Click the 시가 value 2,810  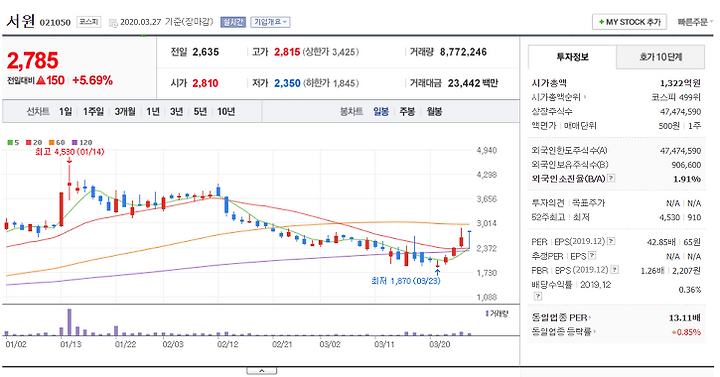205,83
